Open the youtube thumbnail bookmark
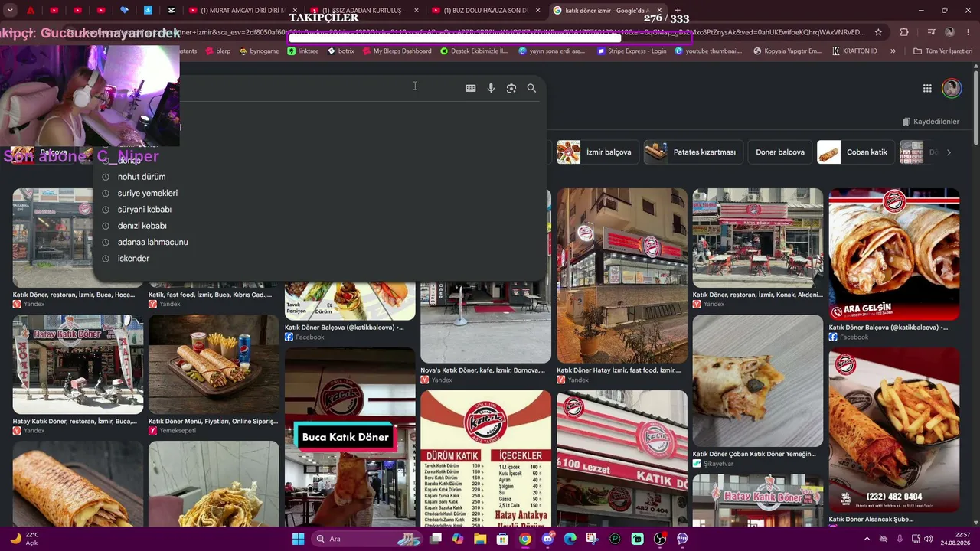This screenshot has height=551, width=980. [708, 51]
